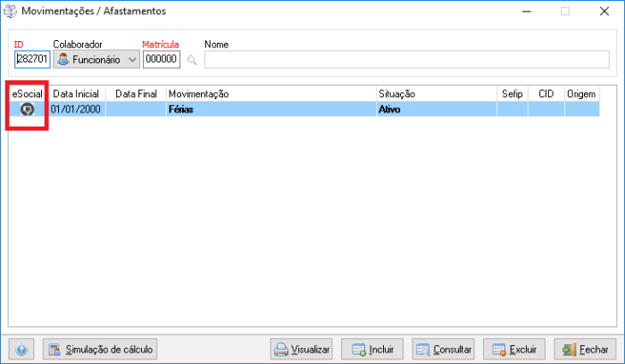
Task: Click the Movimentações window title icon
Action: (11, 12)
